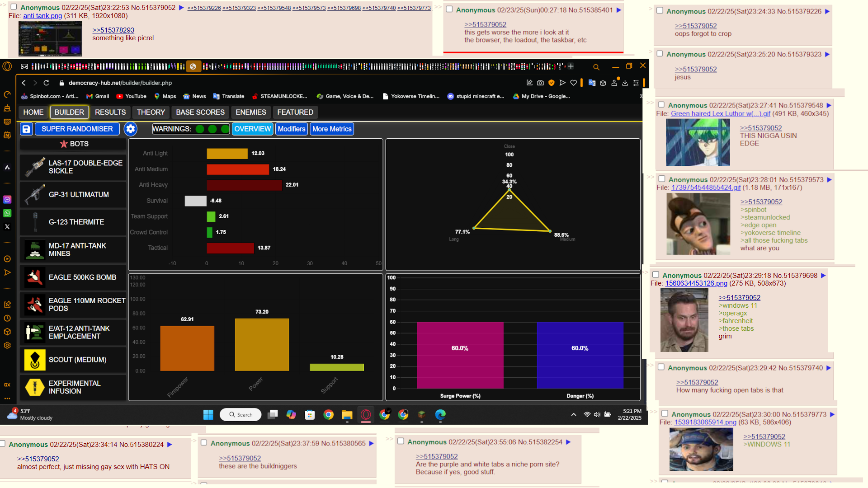Click the anti tank screenshot thumbnail
Viewport: 868px width, 488px height.
coord(50,39)
